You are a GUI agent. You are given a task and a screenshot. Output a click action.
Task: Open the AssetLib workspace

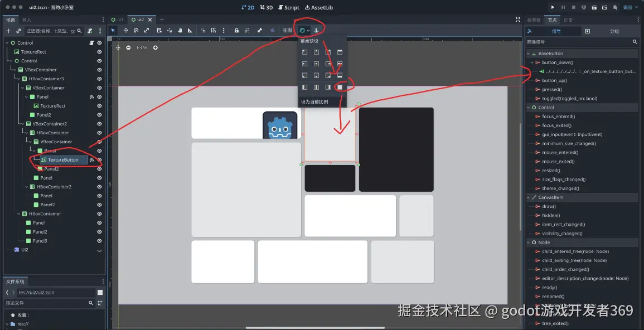319,7
